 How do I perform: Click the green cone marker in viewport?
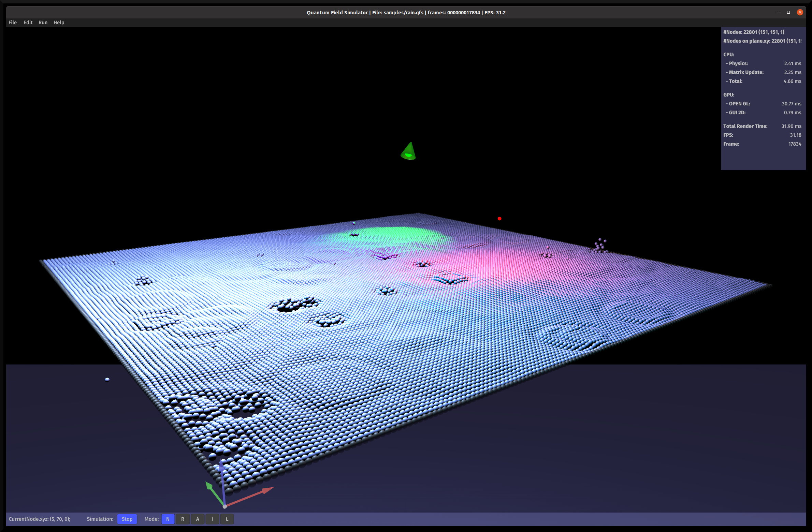coord(408,152)
